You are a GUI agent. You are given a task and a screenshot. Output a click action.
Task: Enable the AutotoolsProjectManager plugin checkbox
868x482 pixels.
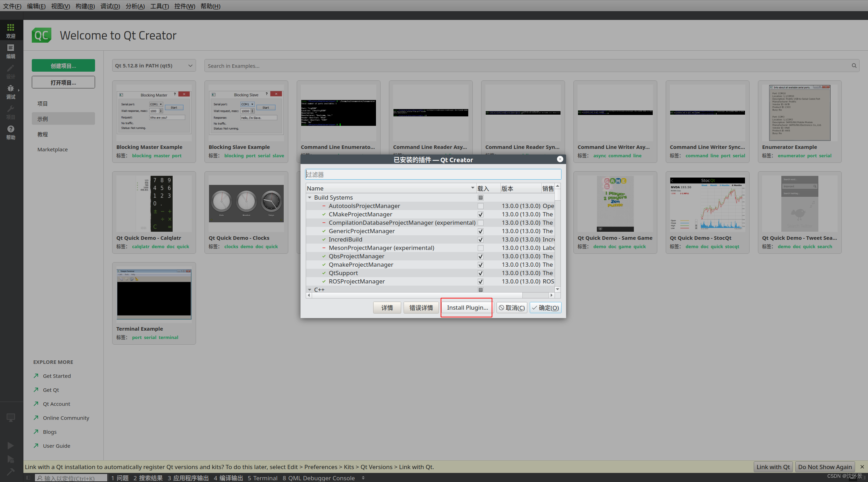coord(480,206)
